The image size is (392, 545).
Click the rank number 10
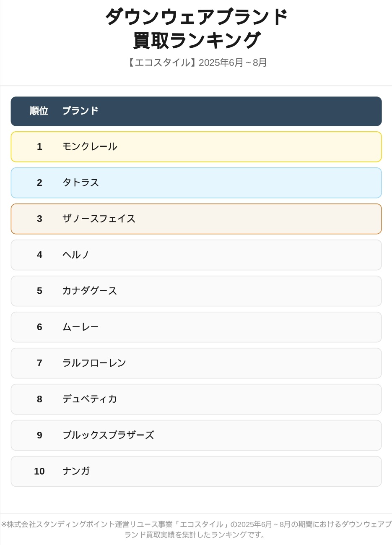click(x=39, y=472)
